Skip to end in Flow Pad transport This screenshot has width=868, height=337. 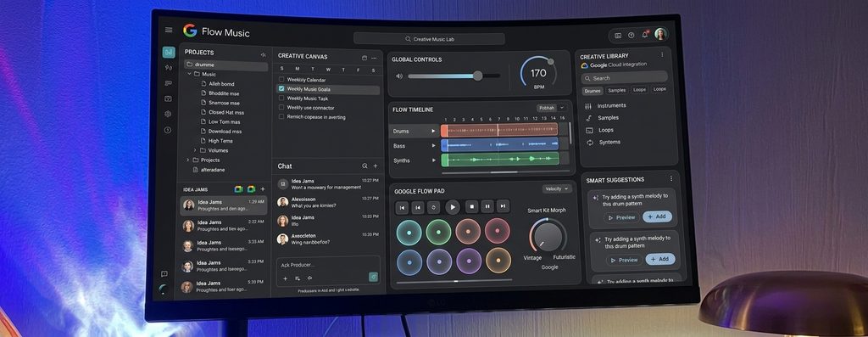click(x=503, y=206)
